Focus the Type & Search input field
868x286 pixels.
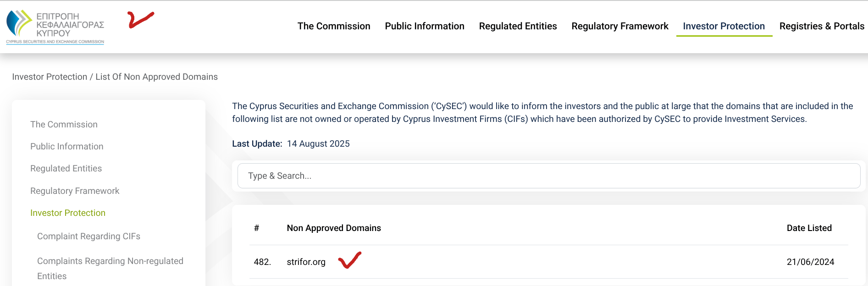pos(548,176)
